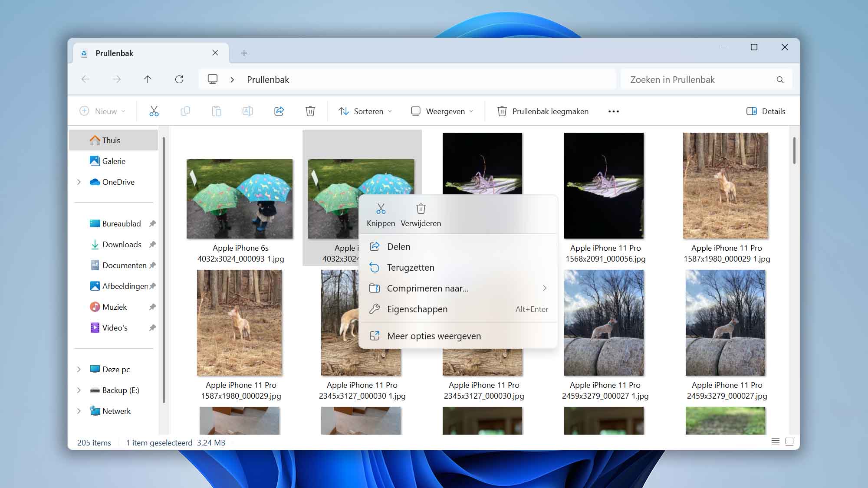
Task: Click the sidebar vertical scrollbar
Action: coord(164,270)
